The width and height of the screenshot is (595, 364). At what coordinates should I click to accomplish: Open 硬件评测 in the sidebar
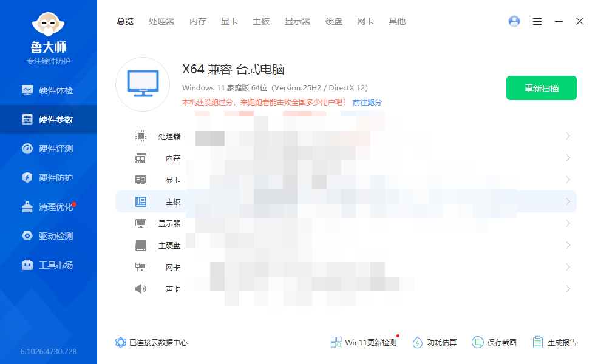point(48,149)
